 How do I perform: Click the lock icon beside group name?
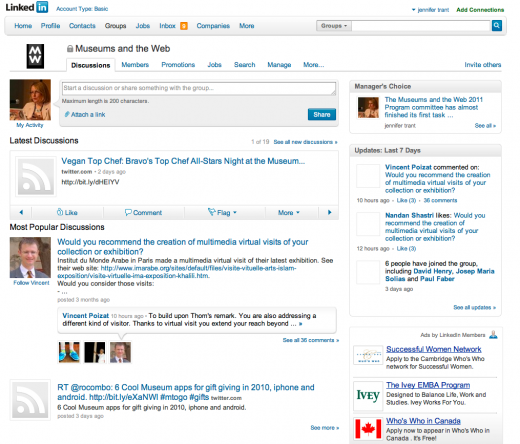click(x=70, y=49)
